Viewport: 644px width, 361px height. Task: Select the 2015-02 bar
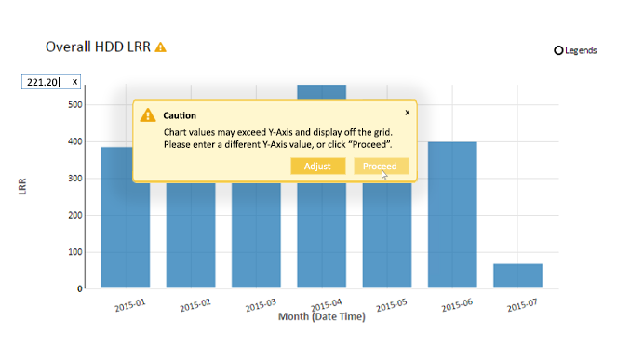191,234
